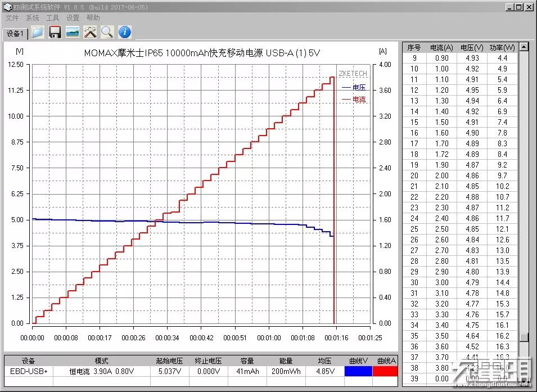The image size is (537, 392).
Task: Click the 10.2 power cell in row 21
Action: tap(502, 186)
